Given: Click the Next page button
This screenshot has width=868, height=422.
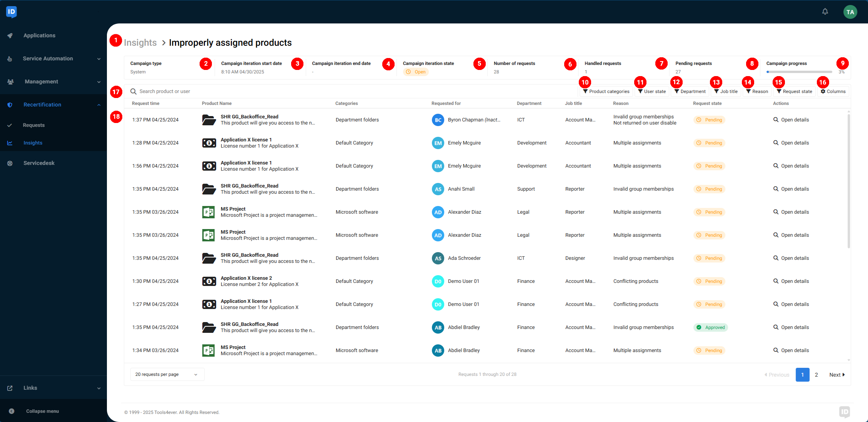Looking at the screenshot, I should (x=837, y=375).
